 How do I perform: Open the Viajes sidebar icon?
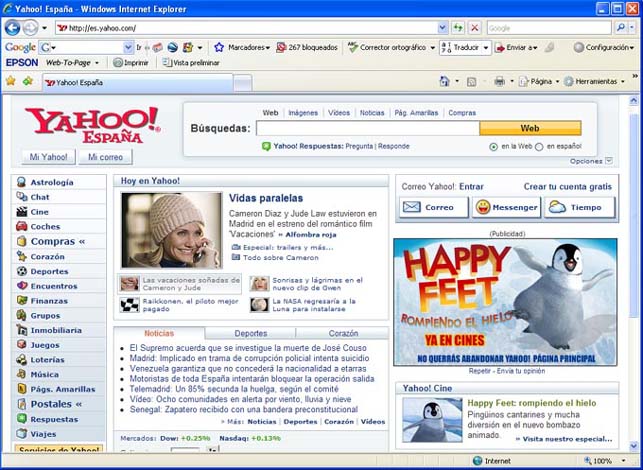(21, 433)
